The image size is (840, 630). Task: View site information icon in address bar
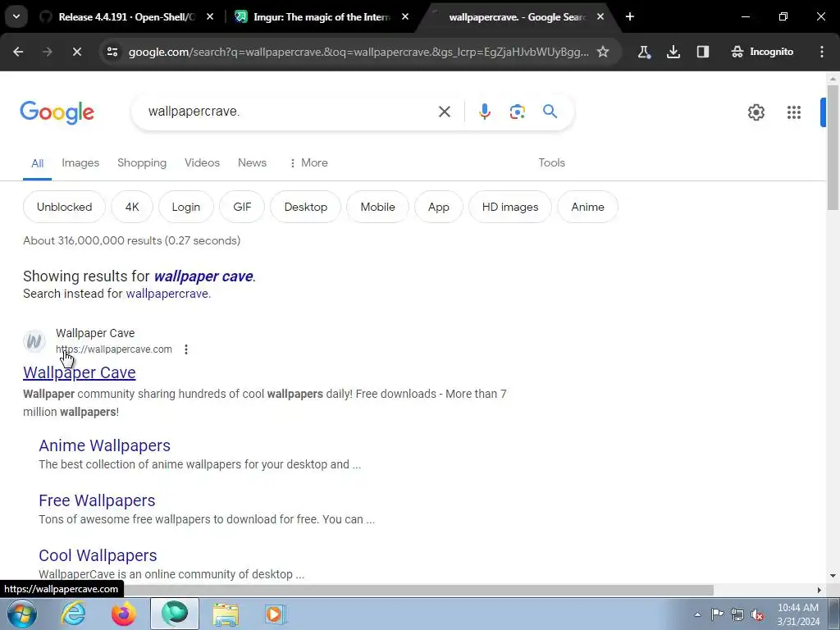[x=112, y=52]
